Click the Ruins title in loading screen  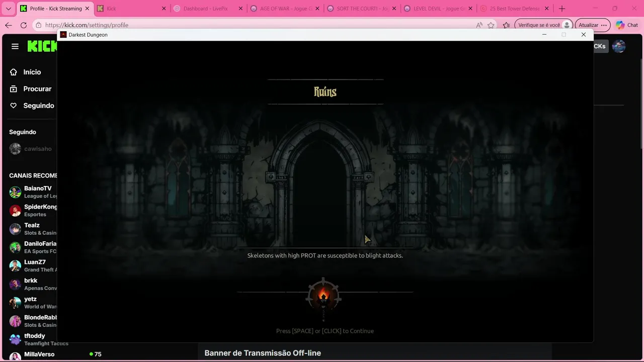pos(325,92)
